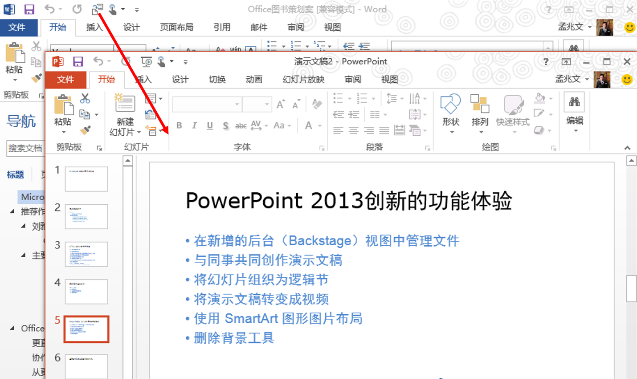Start slideshow from PowerPoint quick access toolbar
The width and height of the screenshot is (637, 379).
click(x=146, y=62)
